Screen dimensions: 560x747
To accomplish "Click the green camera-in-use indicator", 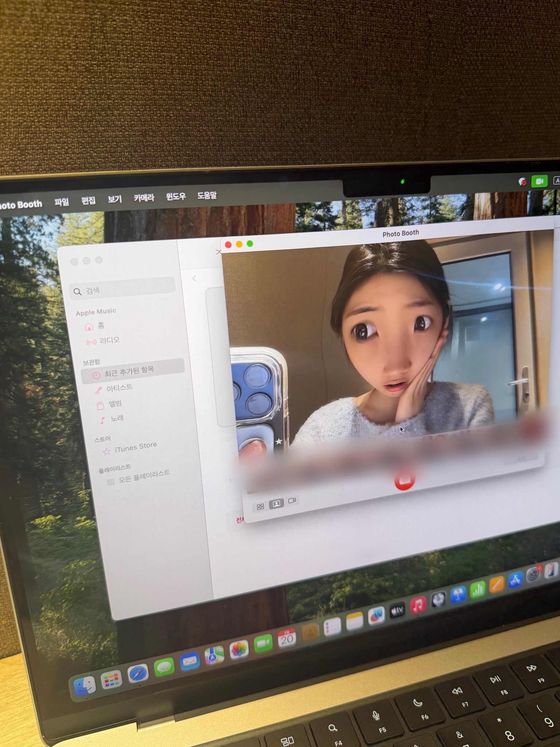I will pos(540,181).
